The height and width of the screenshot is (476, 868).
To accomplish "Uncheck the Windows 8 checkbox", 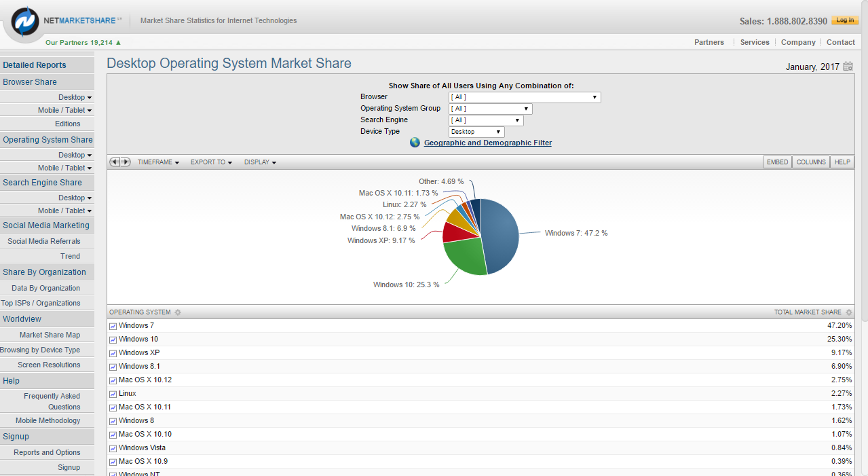I will [113, 421].
